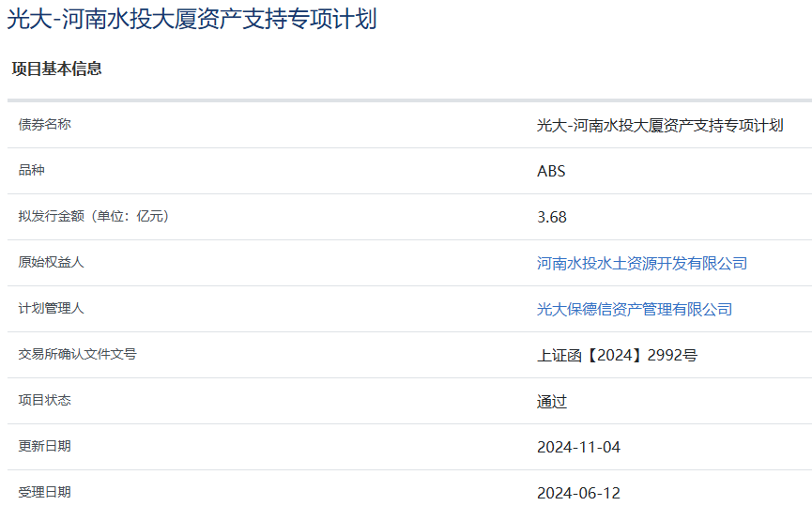Click the 原始权益人 row label
The height and width of the screenshot is (506, 812).
click(x=51, y=262)
